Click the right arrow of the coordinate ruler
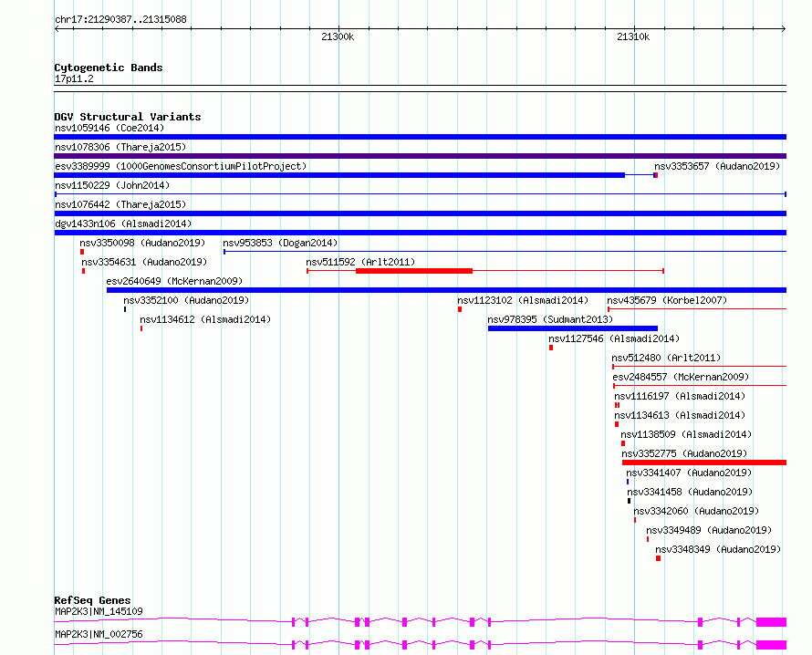Image resolution: width=812 pixels, height=655 pixels. coord(784,29)
